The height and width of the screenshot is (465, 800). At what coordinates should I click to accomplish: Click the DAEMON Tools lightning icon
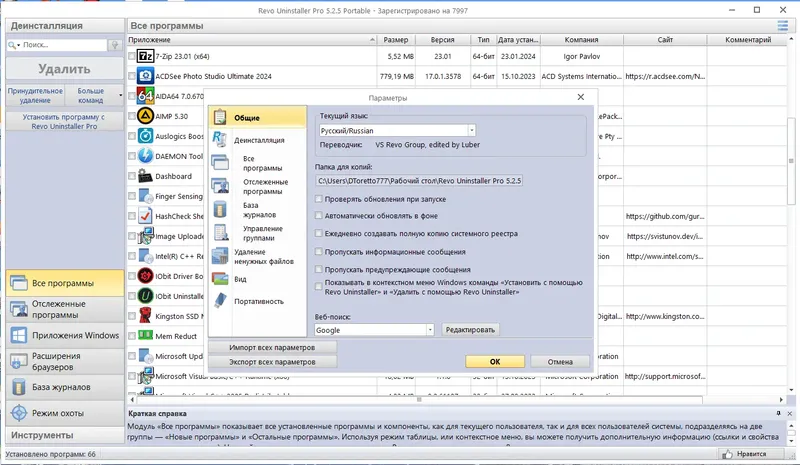click(x=145, y=156)
